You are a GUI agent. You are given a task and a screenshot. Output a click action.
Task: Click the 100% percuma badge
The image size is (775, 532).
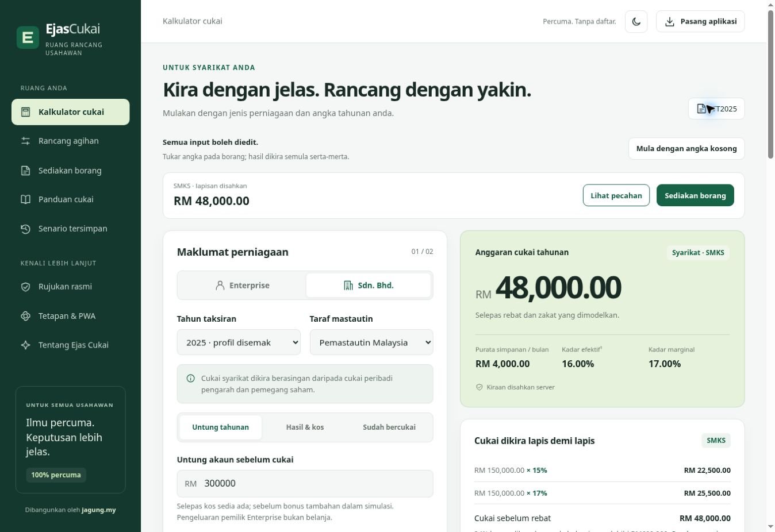[x=56, y=475]
